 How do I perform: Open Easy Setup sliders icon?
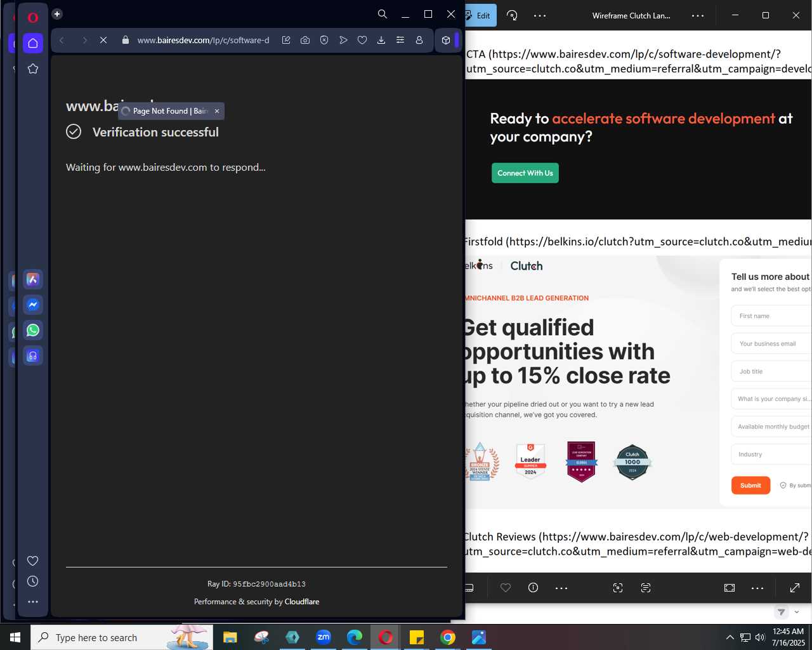coord(400,40)
